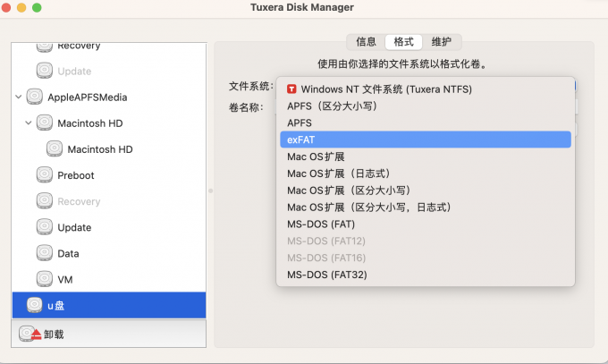Screen dimensions: 608x364
Task: Click the eject icon beside 卸载
Action: tap(30, 334)
